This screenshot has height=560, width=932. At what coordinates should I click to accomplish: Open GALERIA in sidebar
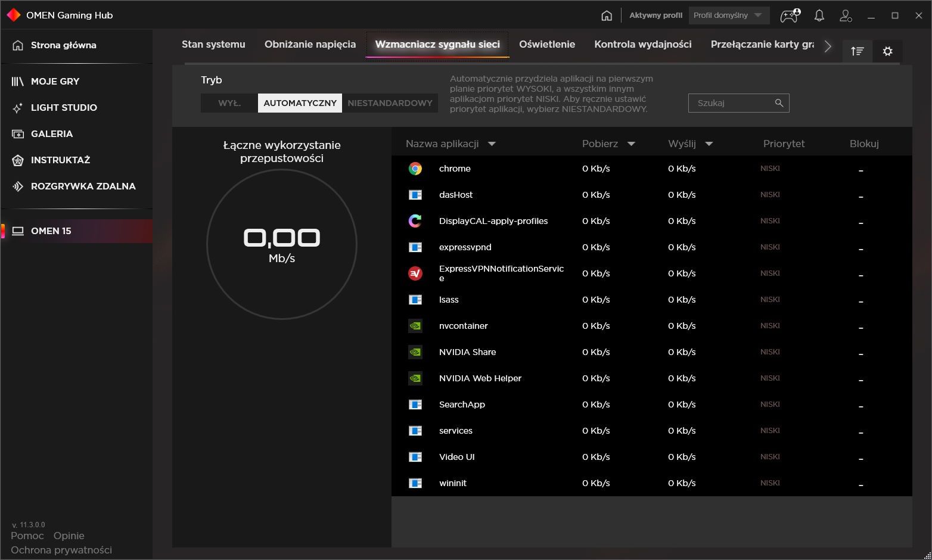76,133
